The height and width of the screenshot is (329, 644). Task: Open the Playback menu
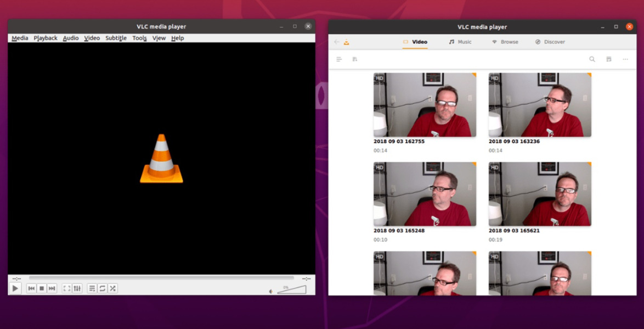coord(46,38)
